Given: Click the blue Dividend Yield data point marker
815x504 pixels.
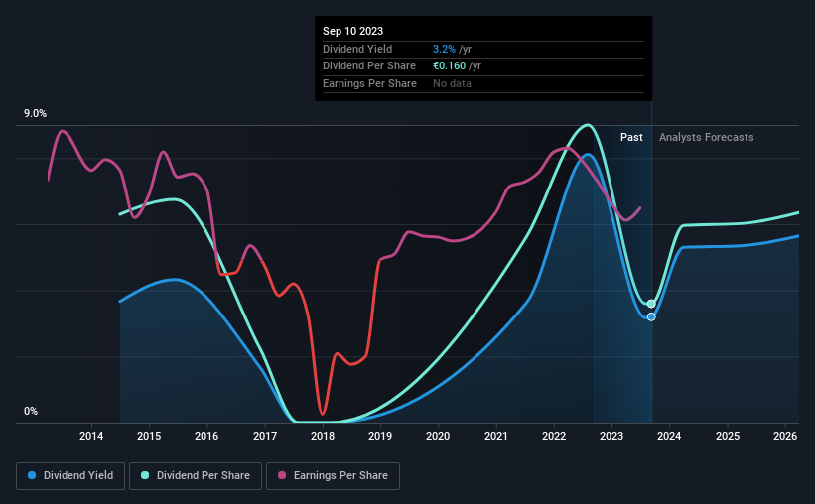Looking at the screenshot, I should click(x=651, y=316).
